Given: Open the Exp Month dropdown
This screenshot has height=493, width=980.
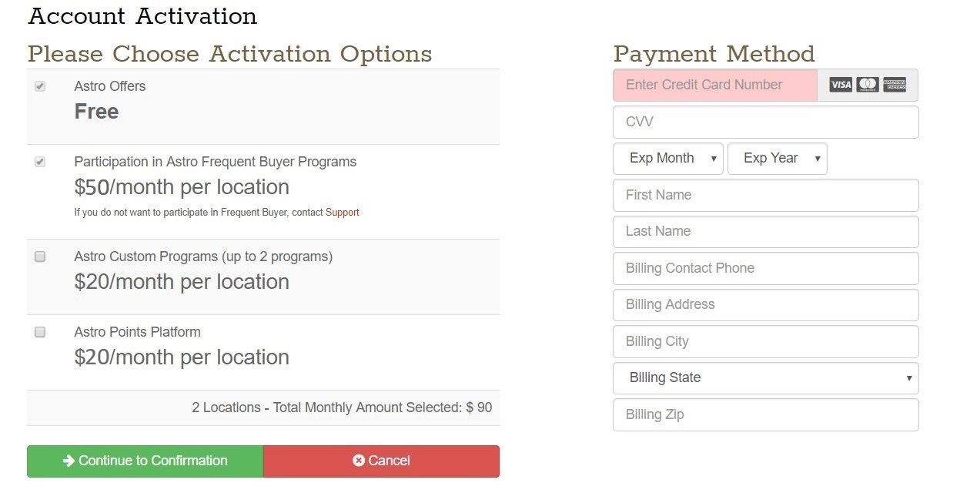Looking at the screenshot, I should click(x=667, y=159).
